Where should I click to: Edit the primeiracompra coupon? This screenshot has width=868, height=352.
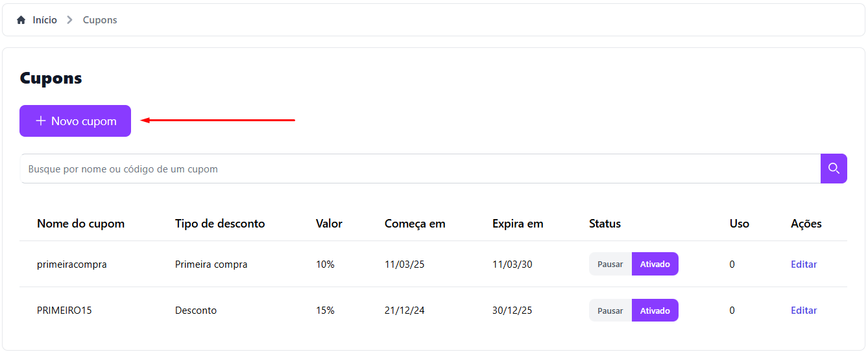(803, 264)
